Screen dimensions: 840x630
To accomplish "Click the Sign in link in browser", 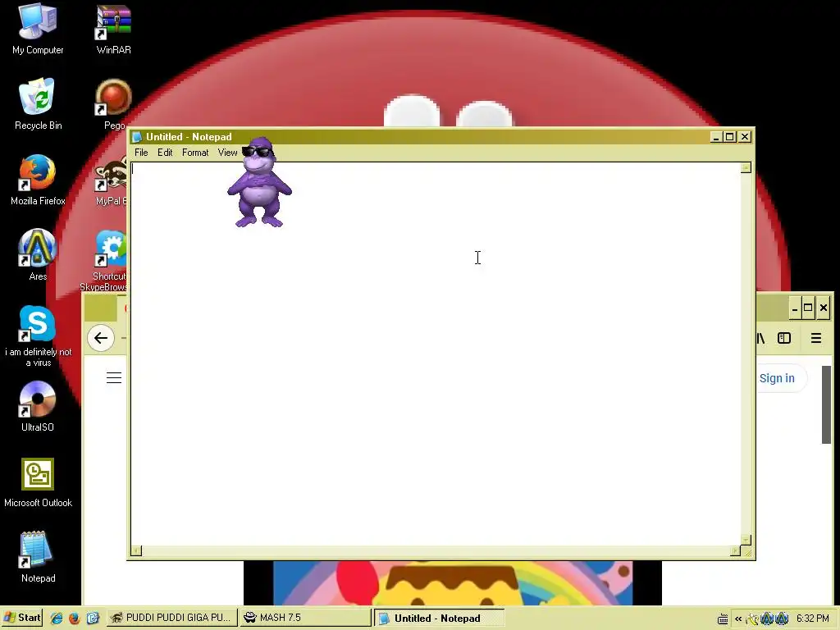I will (x=777, y=378).
